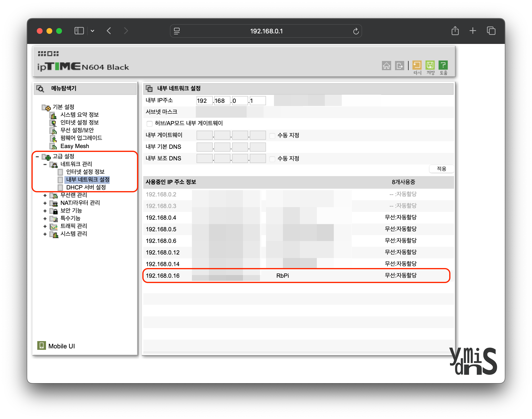Click the 적용 button
532x419 pixels.
click(441, 169)
